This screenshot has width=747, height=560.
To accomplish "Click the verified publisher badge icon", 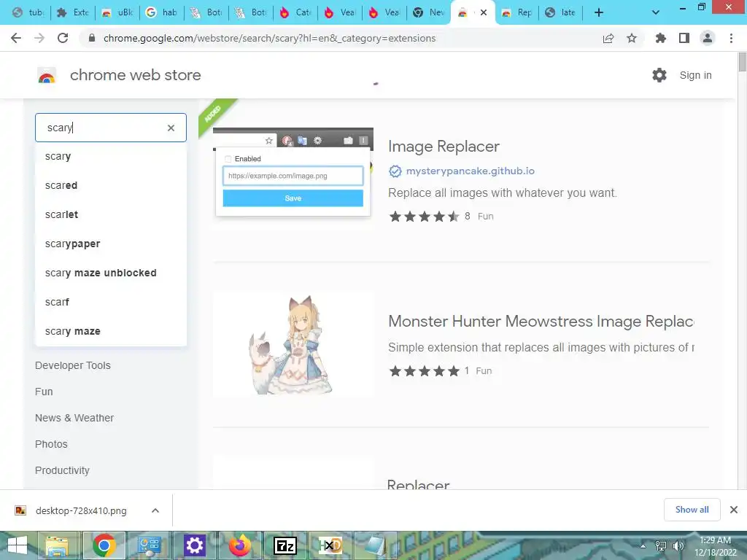I will (x=395, y=171).
